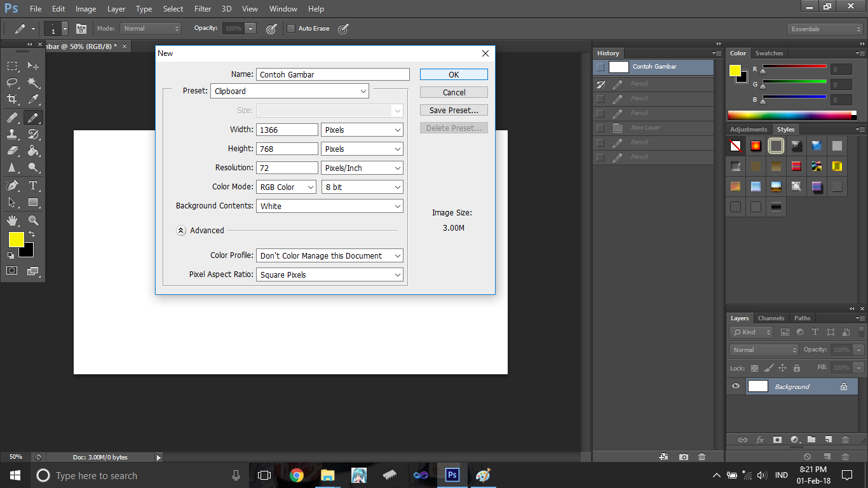This screenshot has width=868, height=488.
Task: Switch to the Channels tab
Action: (x=771, y=318)
